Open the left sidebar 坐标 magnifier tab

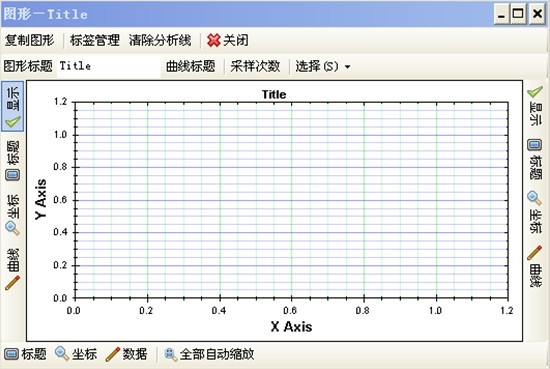[x=13, y=214]
